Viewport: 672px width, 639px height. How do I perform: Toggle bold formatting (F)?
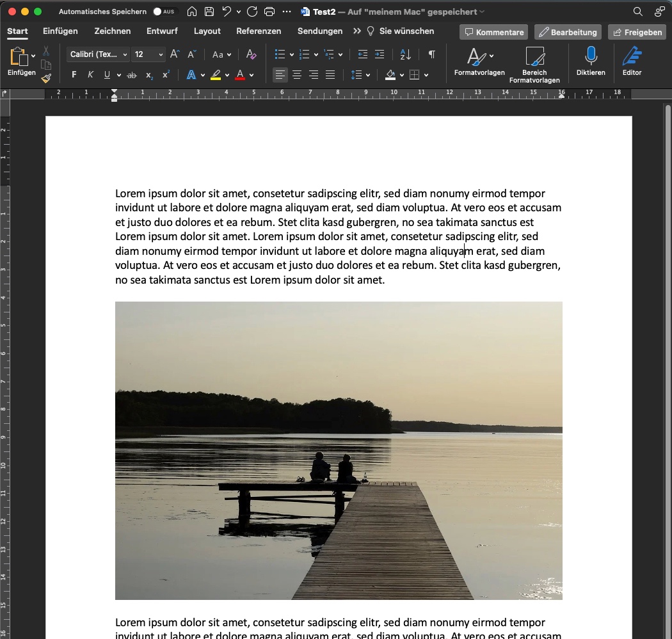pos(74,75)
